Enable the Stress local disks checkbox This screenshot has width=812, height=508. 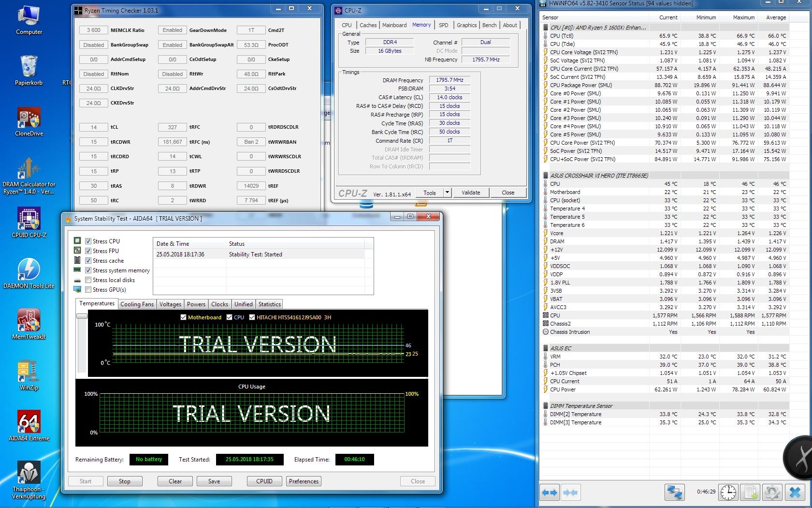pos(88,280)
